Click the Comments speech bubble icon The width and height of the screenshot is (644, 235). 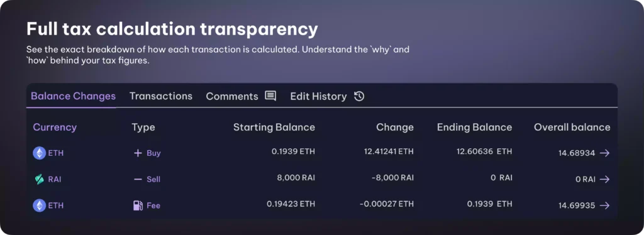click(x=270, y=96)
